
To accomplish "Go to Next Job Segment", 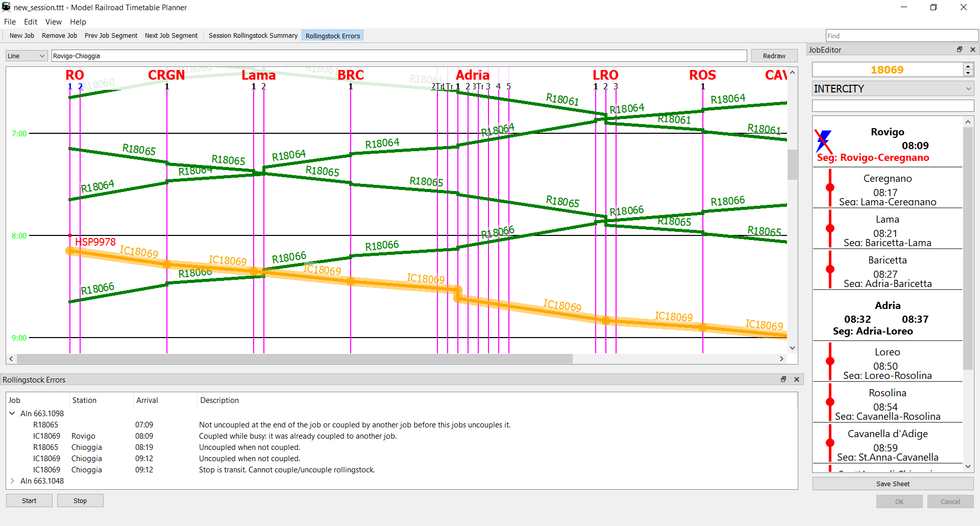I will pos(171,36).
